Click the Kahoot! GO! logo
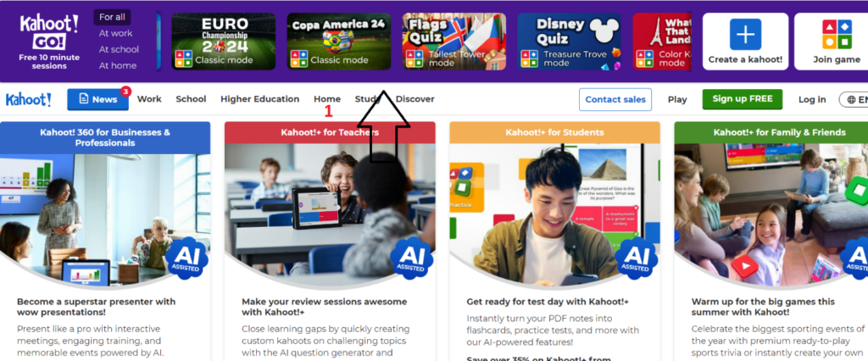The image size is (868, 361). pyautogui.click(x=49, y=32)
